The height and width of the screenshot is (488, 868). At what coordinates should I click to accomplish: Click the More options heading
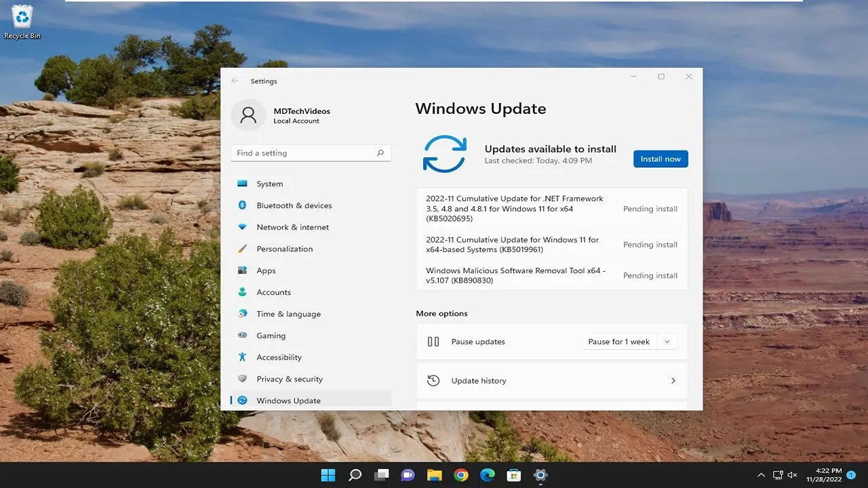click(x=442, y=314)
